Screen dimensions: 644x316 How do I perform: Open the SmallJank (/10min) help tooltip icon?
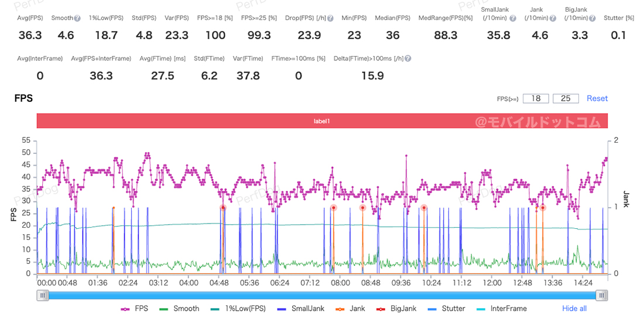[513, 18]
